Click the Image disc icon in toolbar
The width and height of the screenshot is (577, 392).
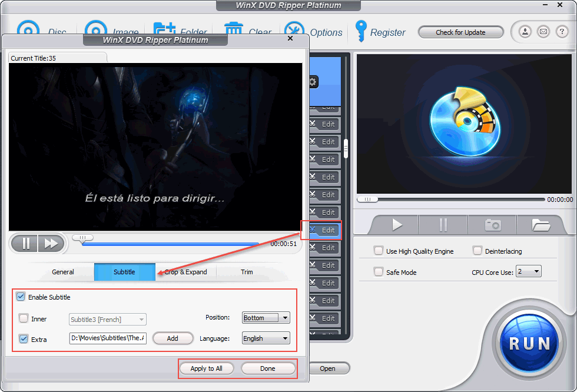tap(95, 28)
